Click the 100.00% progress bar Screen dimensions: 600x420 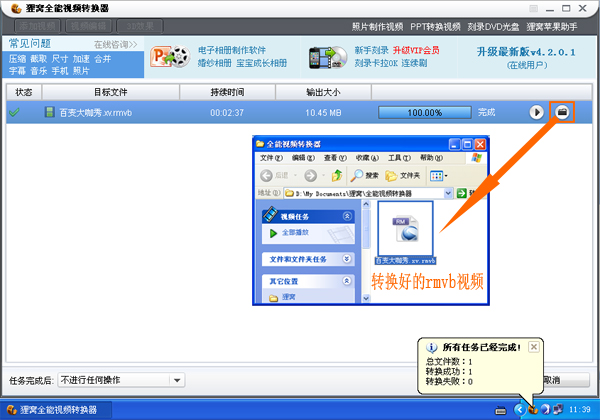point(425,112)
